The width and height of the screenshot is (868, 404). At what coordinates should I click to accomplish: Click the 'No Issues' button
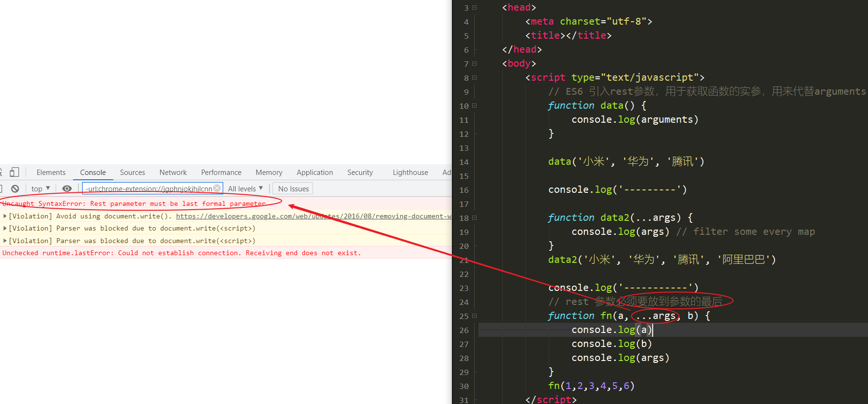293,188
